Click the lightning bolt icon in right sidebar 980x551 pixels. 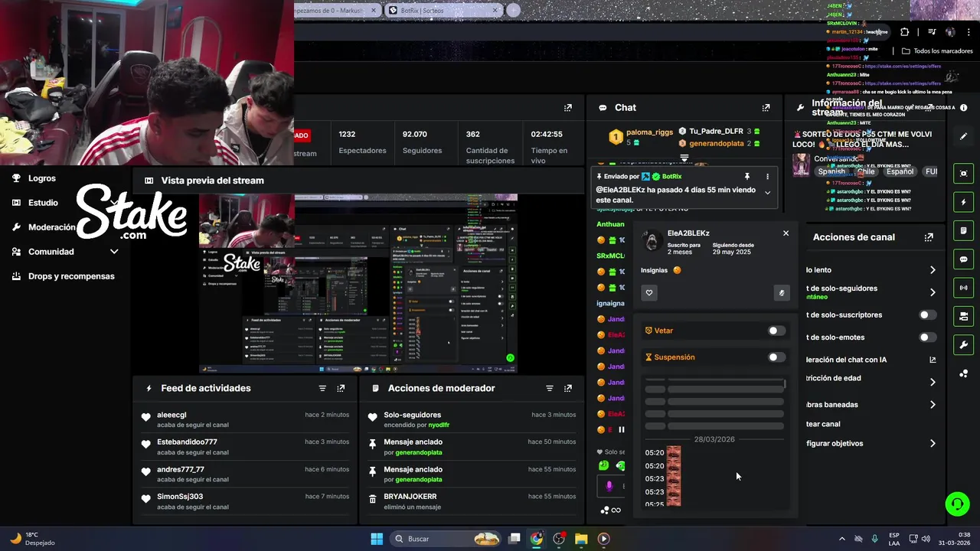click(964, 202)
